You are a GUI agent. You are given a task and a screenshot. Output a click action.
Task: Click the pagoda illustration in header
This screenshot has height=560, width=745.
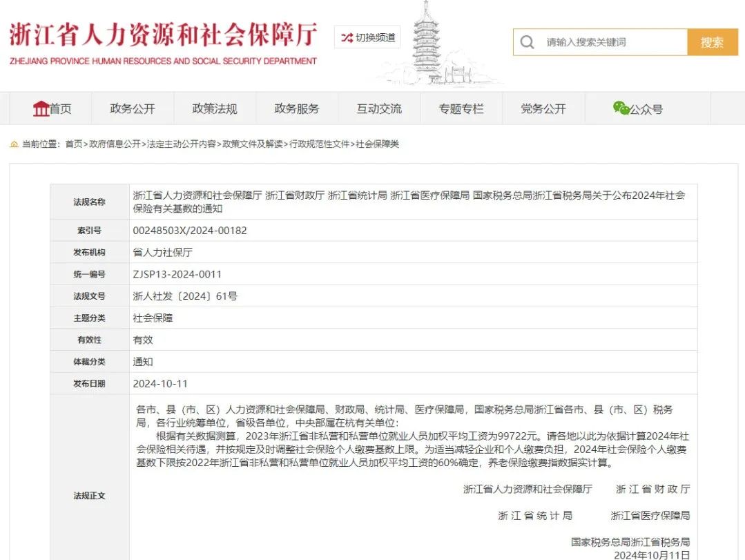pos(427,41)
